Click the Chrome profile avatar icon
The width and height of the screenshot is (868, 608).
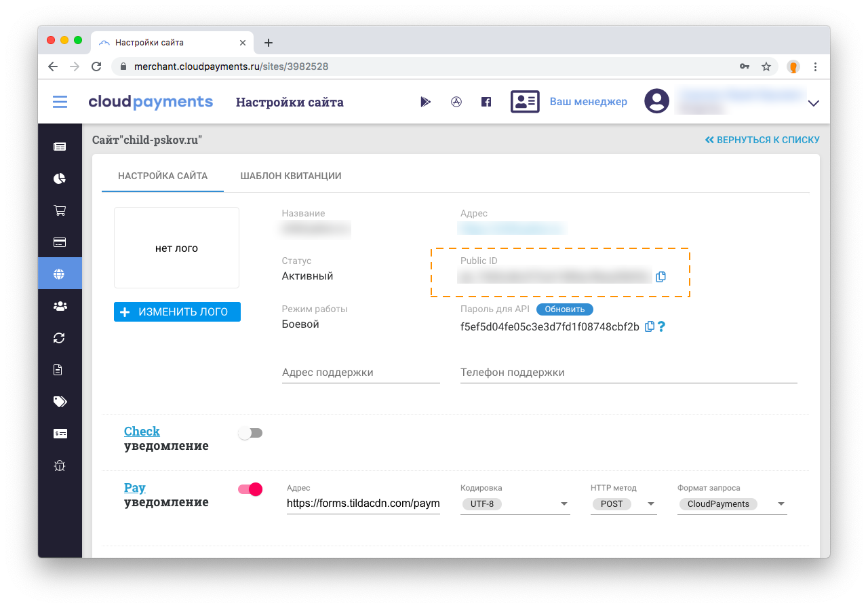click(793, 66)
